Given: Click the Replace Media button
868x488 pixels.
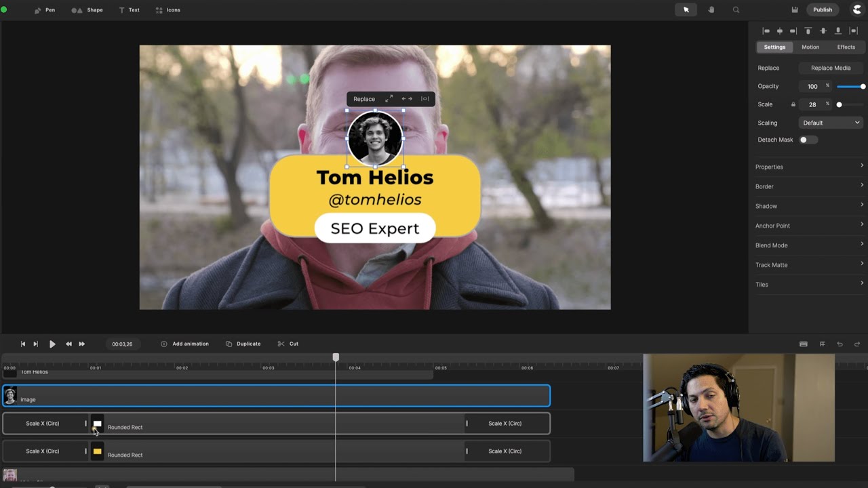Looking at the screenshot, I should 831,68.
